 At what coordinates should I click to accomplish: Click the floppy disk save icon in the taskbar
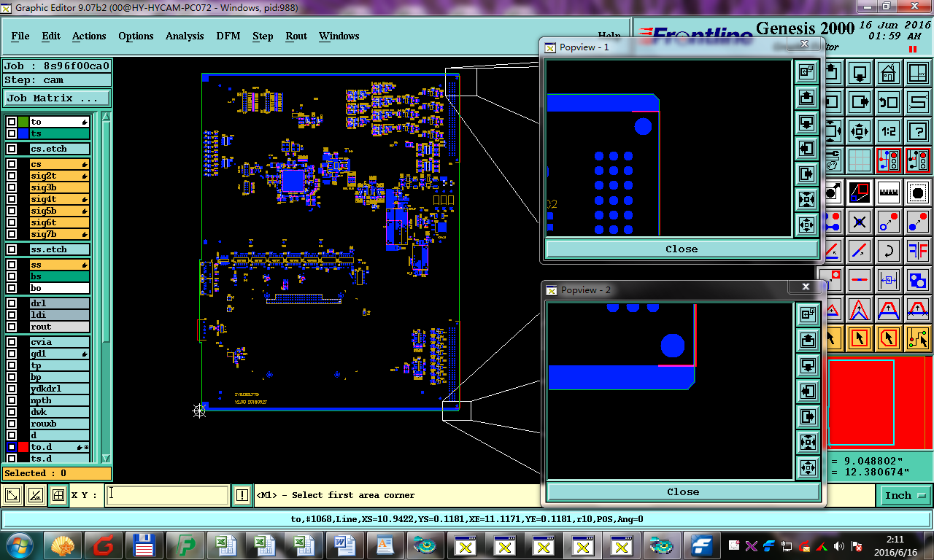tap(145, 545)
